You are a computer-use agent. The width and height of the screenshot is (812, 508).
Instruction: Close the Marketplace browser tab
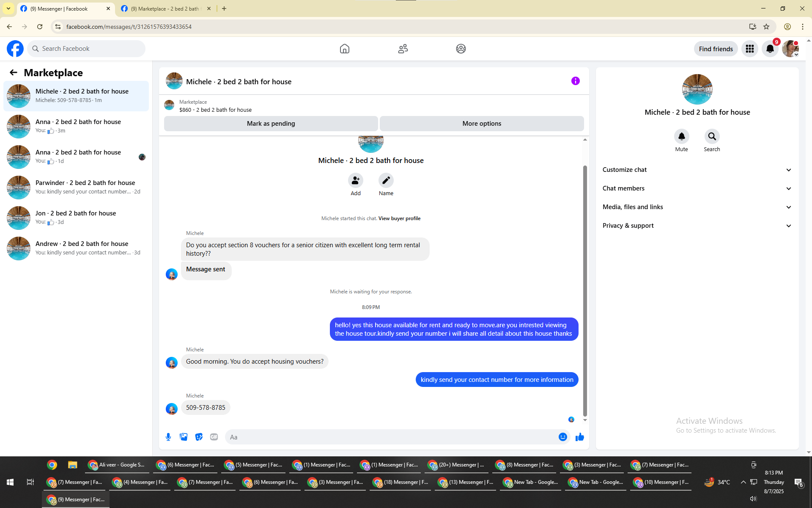pyautogui.click(x=209, y=8)
